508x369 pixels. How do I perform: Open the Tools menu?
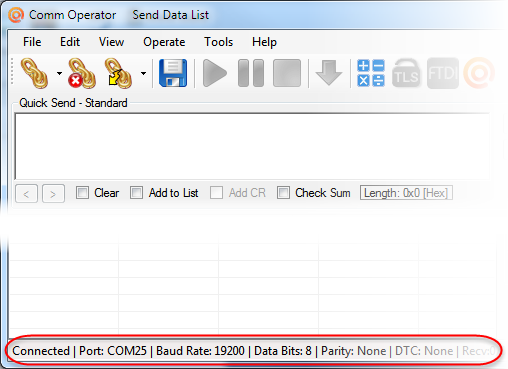tap(219, 42)
